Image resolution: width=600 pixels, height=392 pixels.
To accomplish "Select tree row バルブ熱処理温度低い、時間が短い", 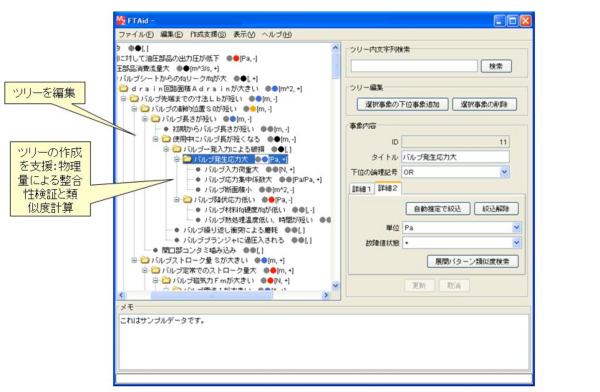I will click(x=259, y=220).
